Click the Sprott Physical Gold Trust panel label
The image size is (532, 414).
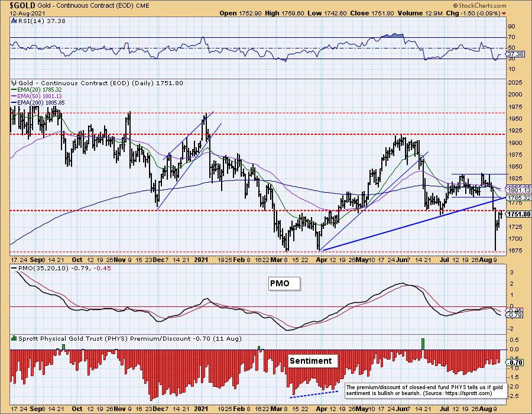tap(130, 338)
